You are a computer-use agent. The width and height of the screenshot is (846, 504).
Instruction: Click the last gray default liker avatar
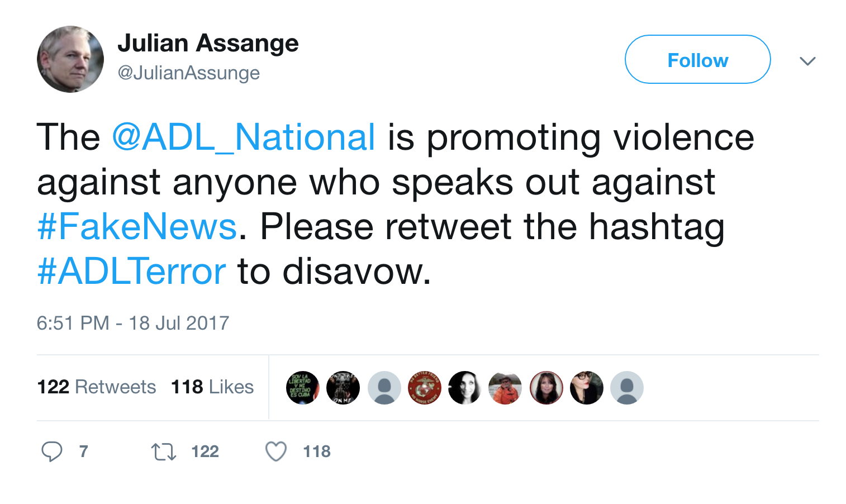pyautogui.click(x=627, y=388)
